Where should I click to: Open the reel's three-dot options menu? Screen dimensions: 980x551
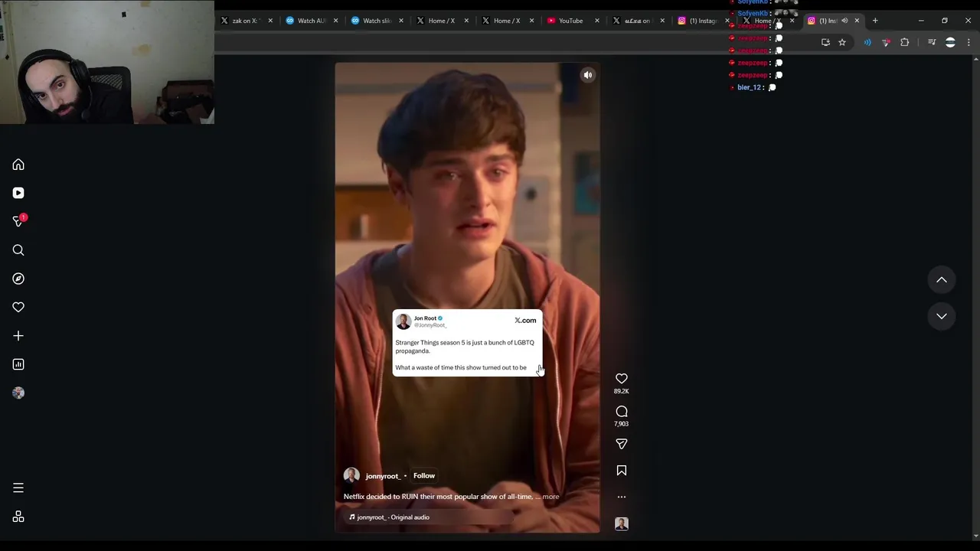point(622,497)
